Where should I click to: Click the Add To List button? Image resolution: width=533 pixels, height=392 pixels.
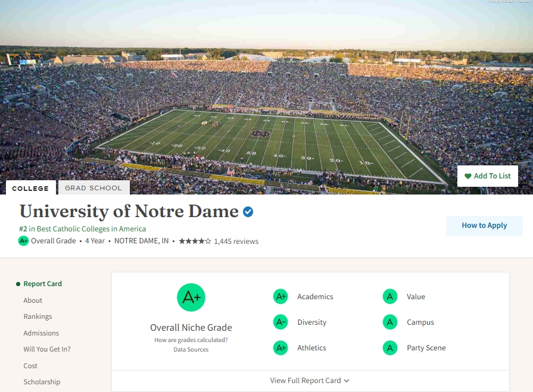[488, 176]
